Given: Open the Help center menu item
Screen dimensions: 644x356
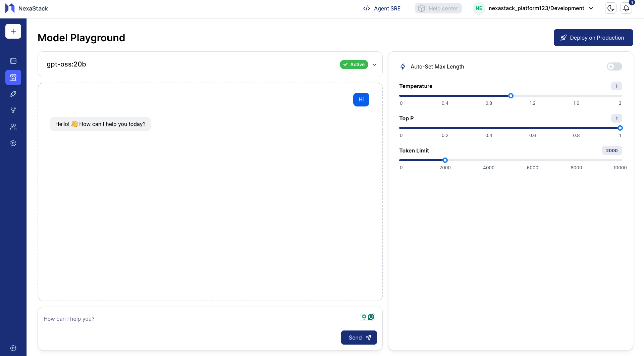Looking at the screenshot, I should click(x=438, y=8).
